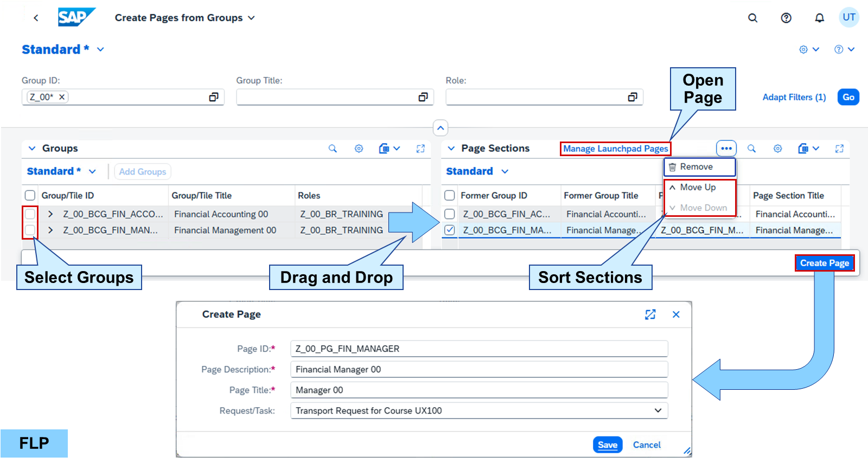Image resolution: width=868 pixels, height=463 pixels.
Task: Open the notifications bell
Action: click(x=819, y=18)
